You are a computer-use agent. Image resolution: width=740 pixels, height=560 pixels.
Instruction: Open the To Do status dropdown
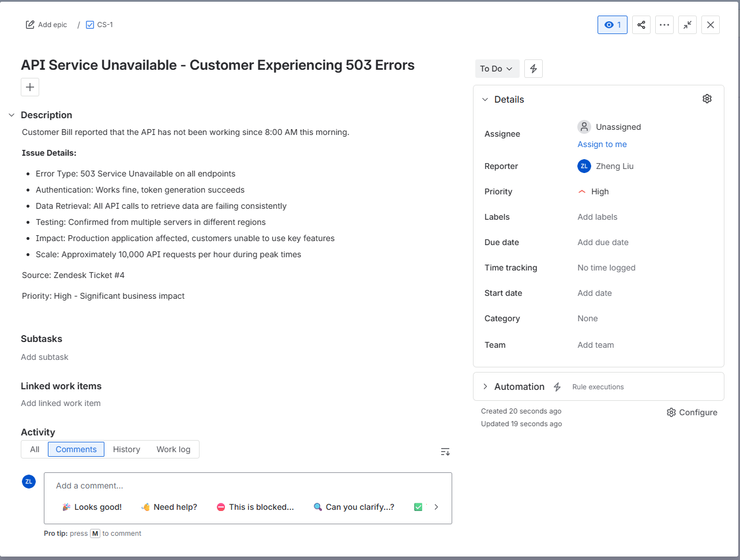[497, 68]
